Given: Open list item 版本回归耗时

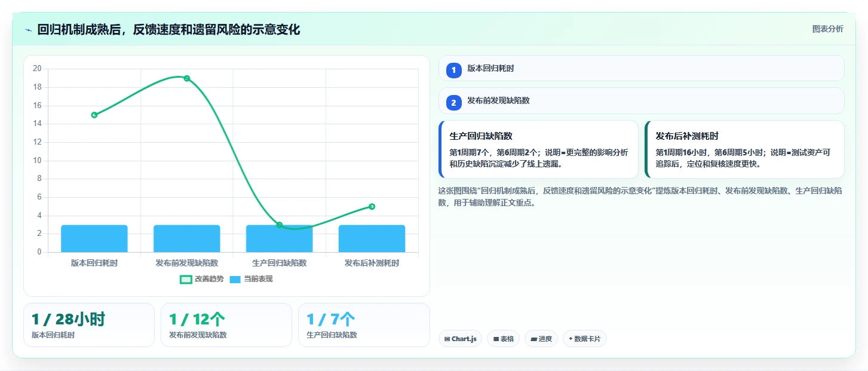Looking at the screenshot, I should click(x=641, y=68).
